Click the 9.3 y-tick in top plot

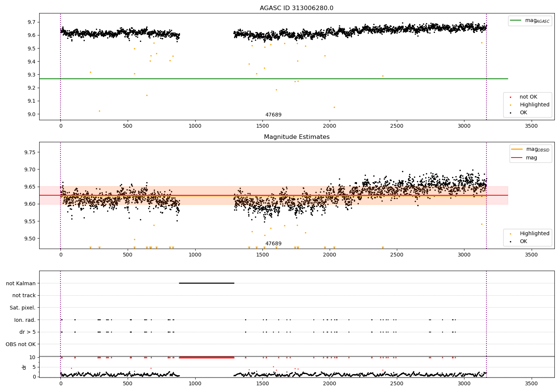point(31,75)
